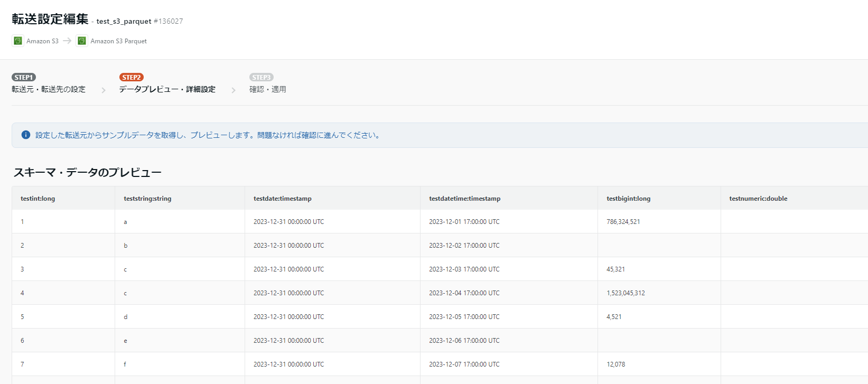The image size is (868, 384).
Task: Click the teststring value f
Action: coord(125,364)
